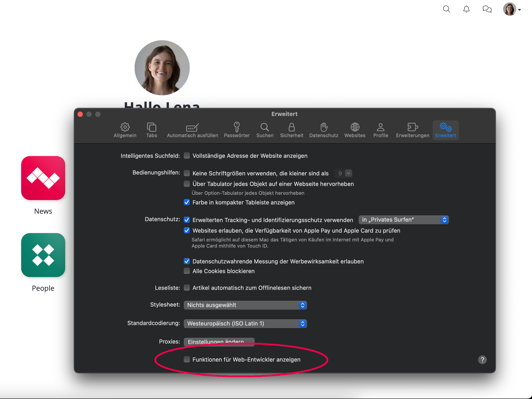The height and width of the screenshot is (399, 532).
Task: Open the in „Privates Surfen“ dropdown
Action: tap(403, 220)
